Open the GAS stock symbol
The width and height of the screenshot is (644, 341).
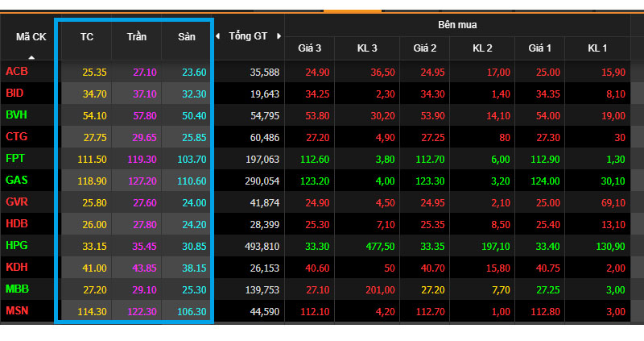point(16,180)
